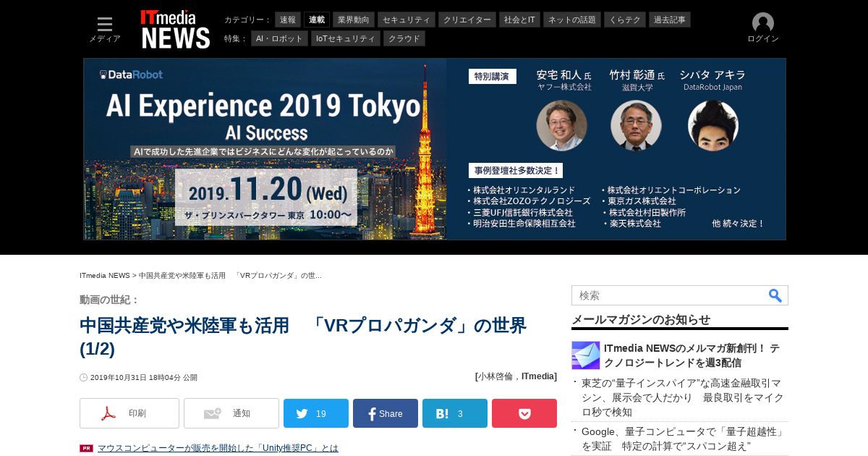Open the Google 量子コンピュータ article link

(684, 439)
